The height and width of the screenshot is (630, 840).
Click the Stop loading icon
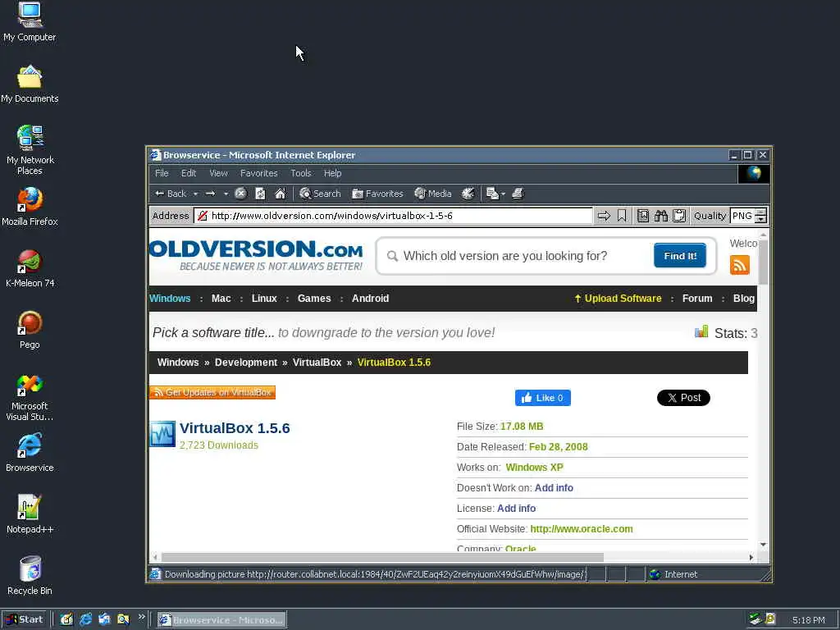[240, 194]
